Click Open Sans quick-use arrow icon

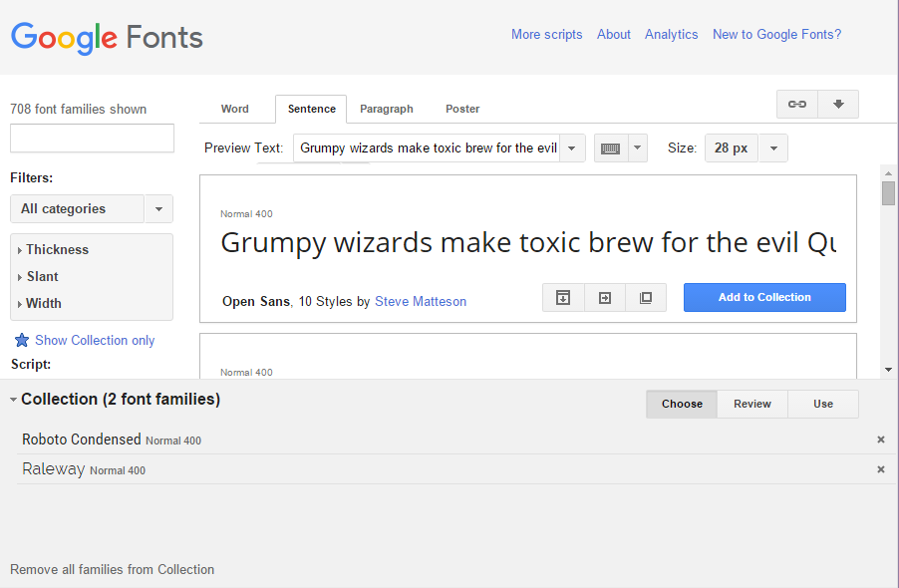click(x=605, y=297)
